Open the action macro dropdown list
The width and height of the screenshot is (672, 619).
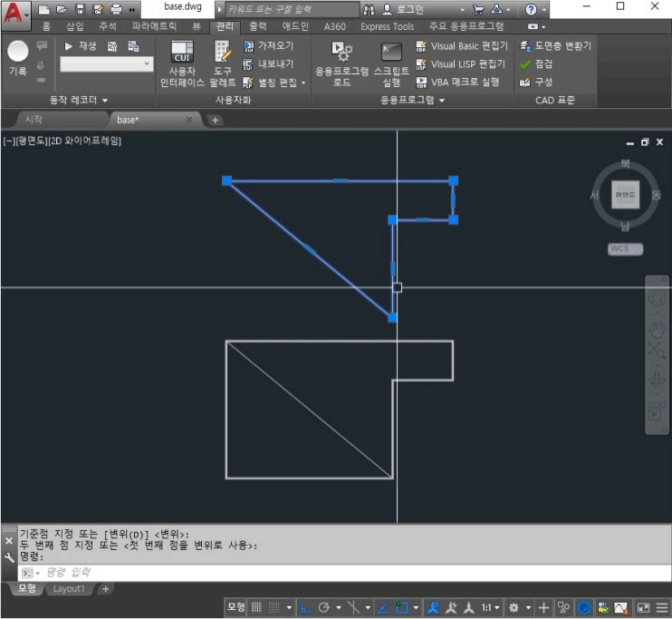tap(107, 64)
